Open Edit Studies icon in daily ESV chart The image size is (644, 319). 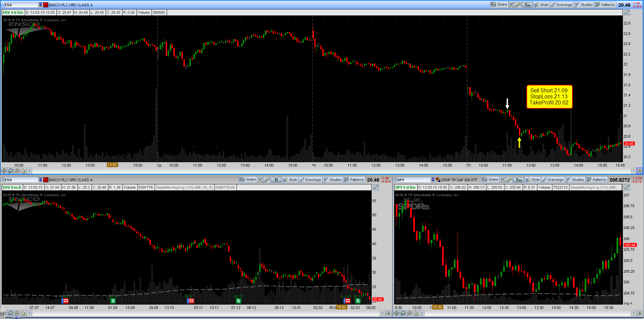(x=261, y=180)
